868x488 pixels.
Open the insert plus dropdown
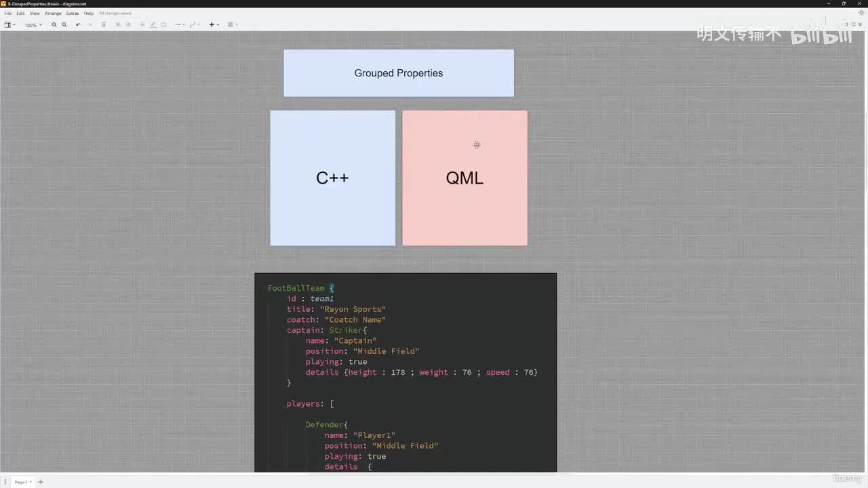(x=214, y=25)
